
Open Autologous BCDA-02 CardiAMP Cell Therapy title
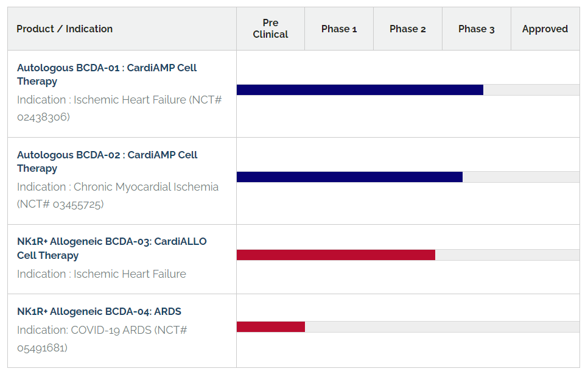pos(107,161)
